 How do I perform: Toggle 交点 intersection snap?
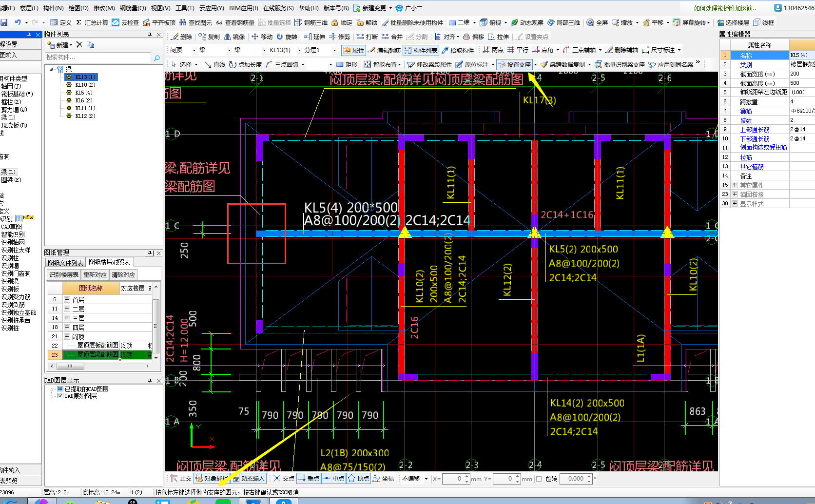click(284, 479)
